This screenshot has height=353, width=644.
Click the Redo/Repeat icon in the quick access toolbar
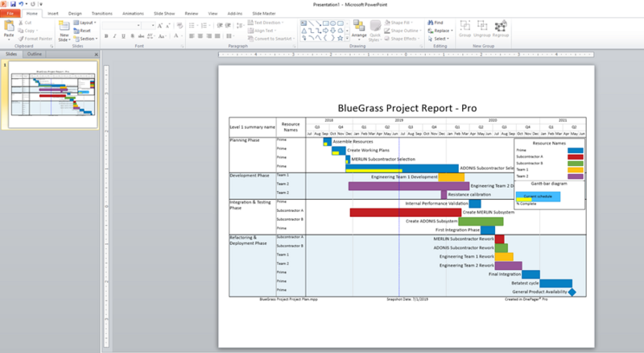[x=33, y=4]
